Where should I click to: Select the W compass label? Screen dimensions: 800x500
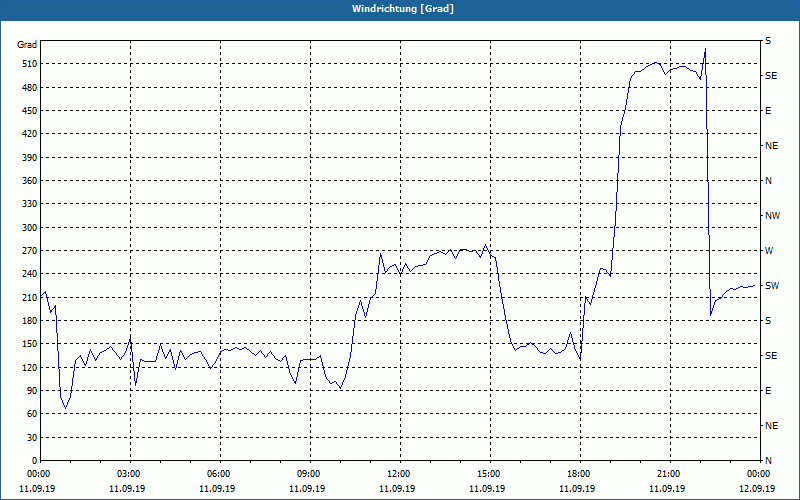click(x=769, y=251)
